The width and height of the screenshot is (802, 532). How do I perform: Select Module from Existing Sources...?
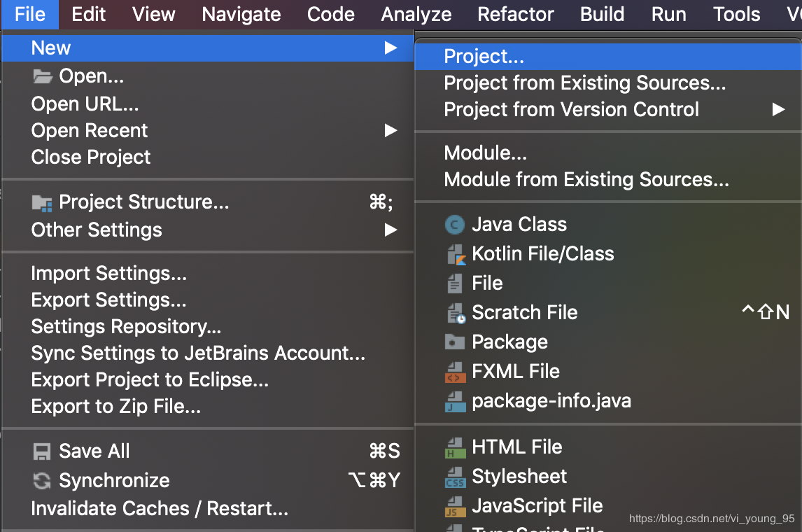(x=586, y=180)
